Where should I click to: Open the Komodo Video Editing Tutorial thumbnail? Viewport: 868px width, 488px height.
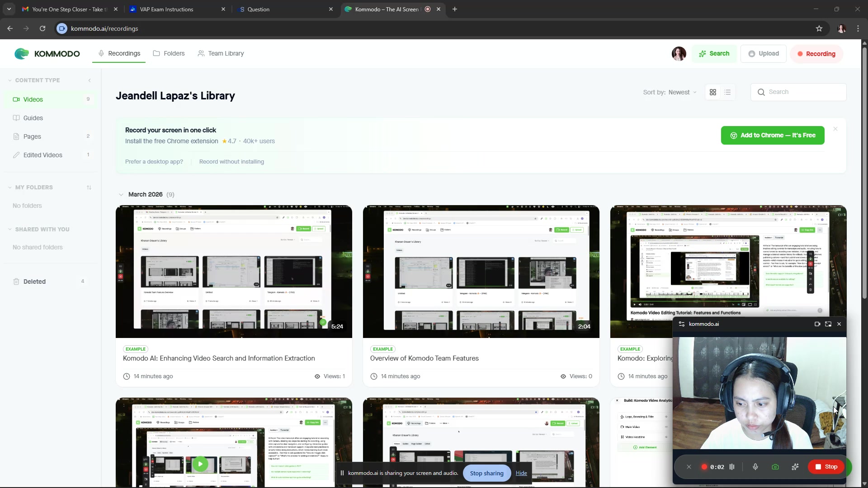728,262
